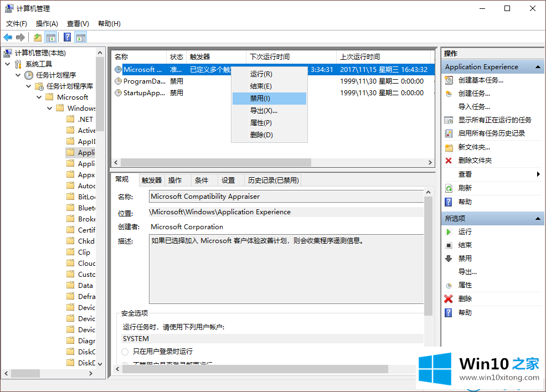Click the Up one level folder icon
The width and height of the screenshot is (546, 392).
[38, 37]
